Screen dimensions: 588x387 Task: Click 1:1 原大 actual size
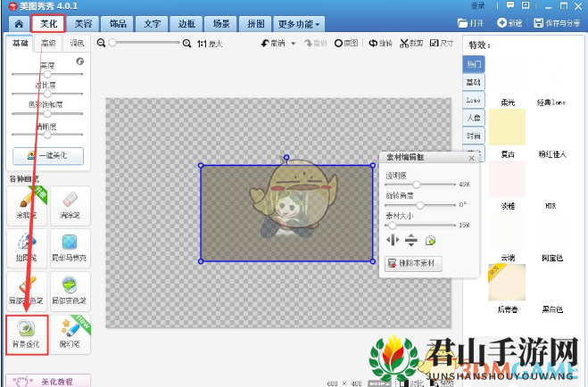[210, 44]
